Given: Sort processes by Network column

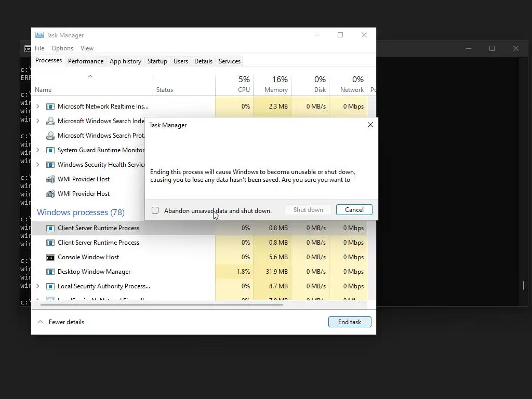Looking at the screenshot, I should click(348, 85).
